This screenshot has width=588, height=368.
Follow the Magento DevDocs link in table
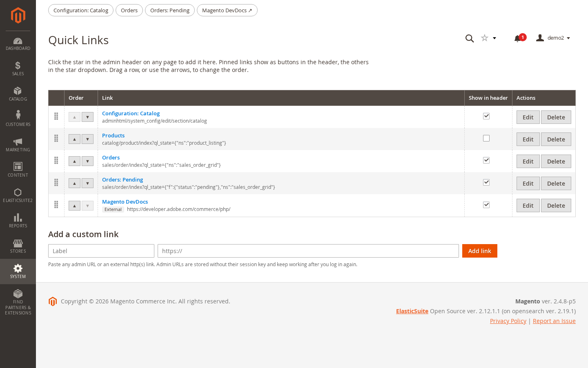[x=125, y=202]
